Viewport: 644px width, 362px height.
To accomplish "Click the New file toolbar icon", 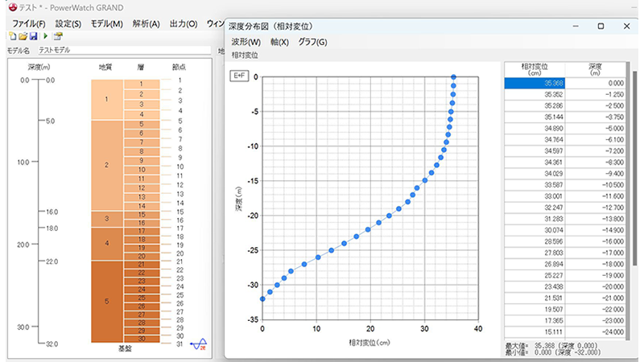I will pyautogui.click(x=12, y=36).
